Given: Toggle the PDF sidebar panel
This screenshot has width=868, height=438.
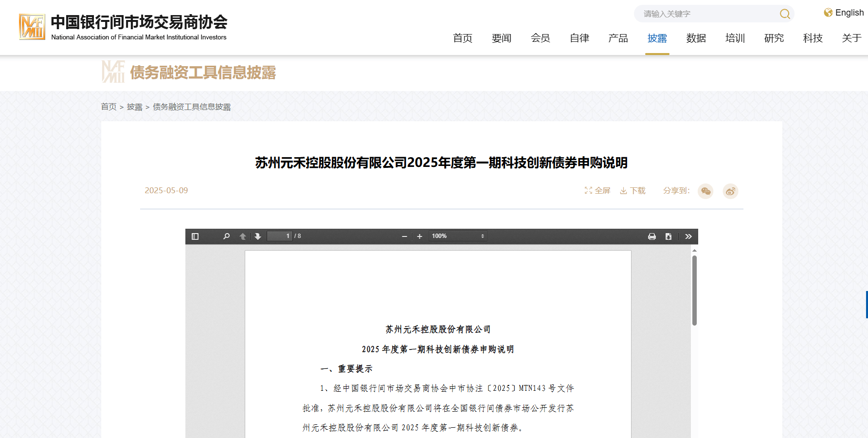Looking at the screenshot, I should click(x=195, y=236).
